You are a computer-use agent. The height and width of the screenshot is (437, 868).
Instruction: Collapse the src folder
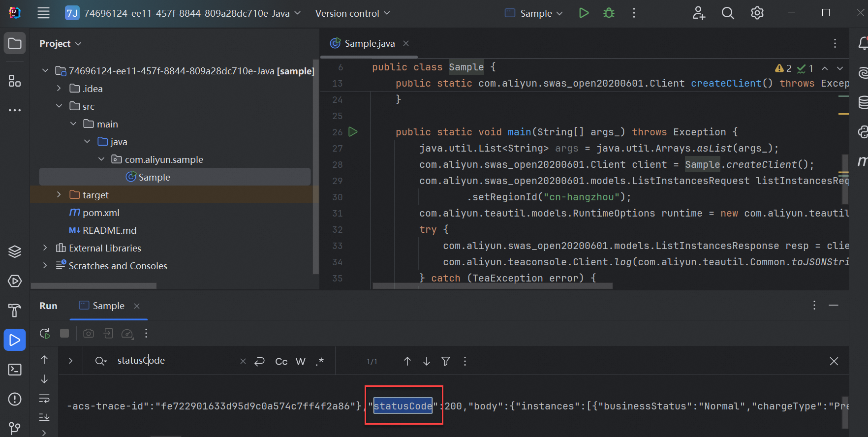[x=59, y=106]
